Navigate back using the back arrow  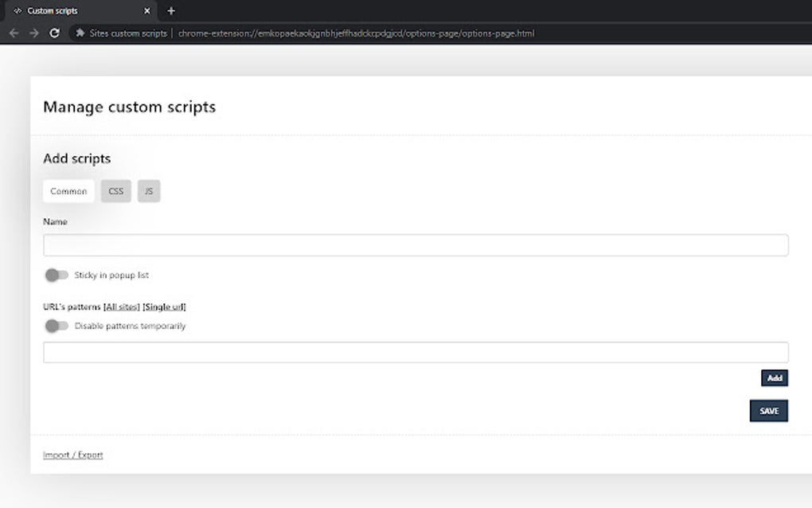point(14,33)
